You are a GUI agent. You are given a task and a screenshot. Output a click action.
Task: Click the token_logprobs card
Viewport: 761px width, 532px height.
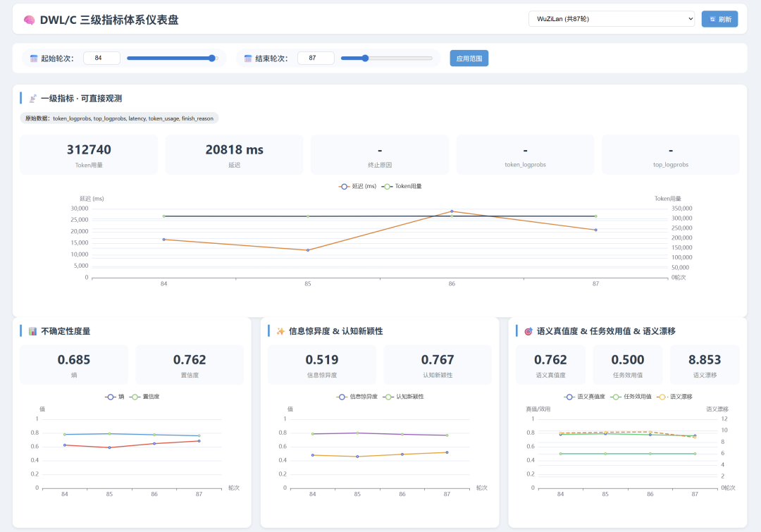pos(525,155)
